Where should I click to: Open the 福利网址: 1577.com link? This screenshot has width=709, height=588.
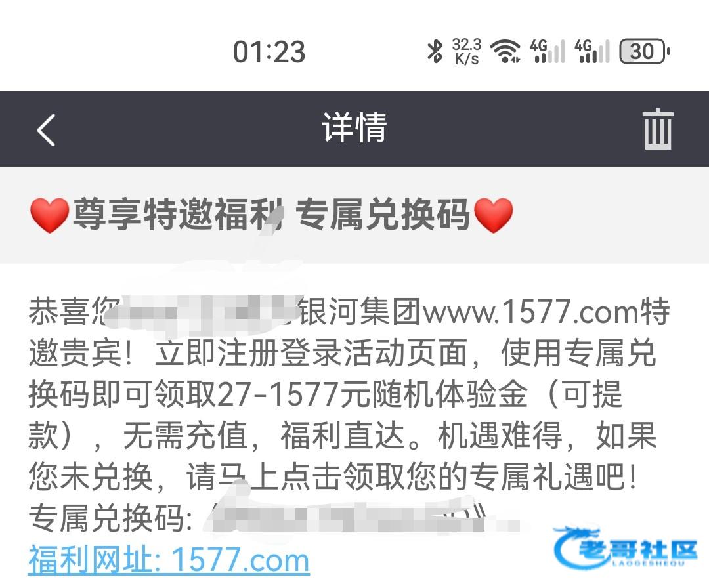pyautogui.click(x=169, y=560)
